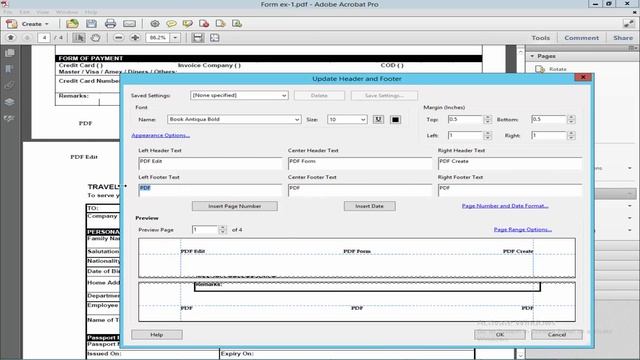Click the fit full page icon
Viewport: 640px width, 360px height.
tap(214, 38)
